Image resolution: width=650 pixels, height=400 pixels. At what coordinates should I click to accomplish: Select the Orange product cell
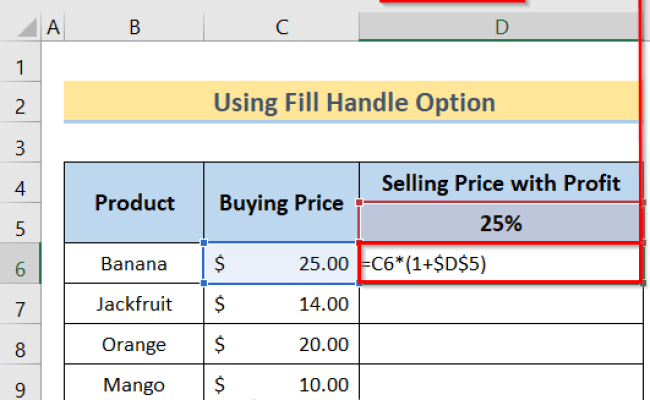coord(134,344)
